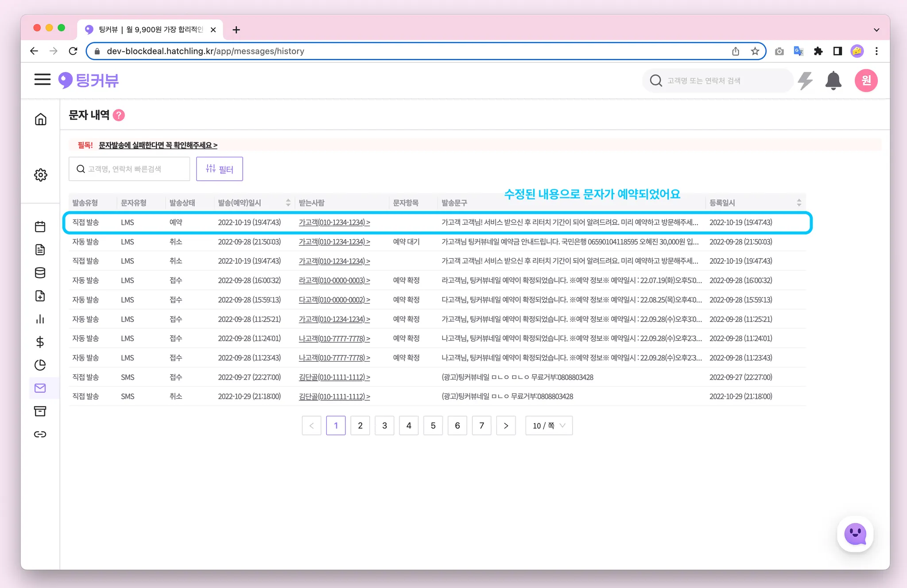This screenshot has height=588, width=907.
Task: Expand the 10 / 쪽 page size dropdown
Action: 549,426
